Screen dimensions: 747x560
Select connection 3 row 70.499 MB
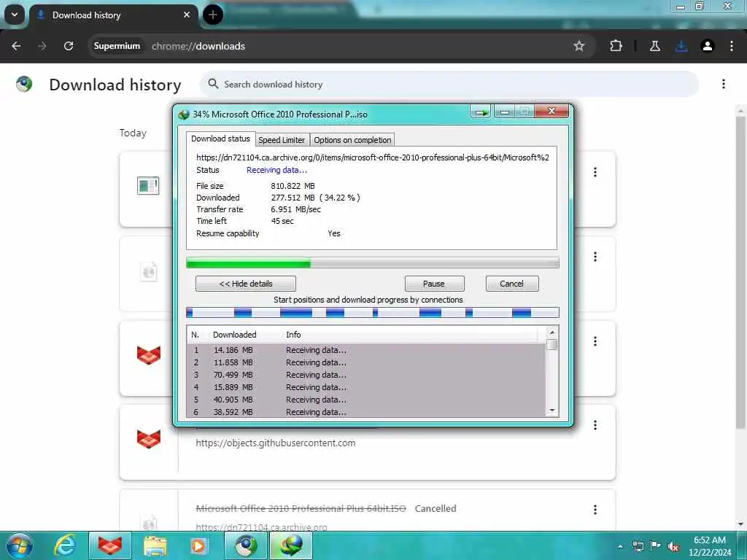click(366, 375)
